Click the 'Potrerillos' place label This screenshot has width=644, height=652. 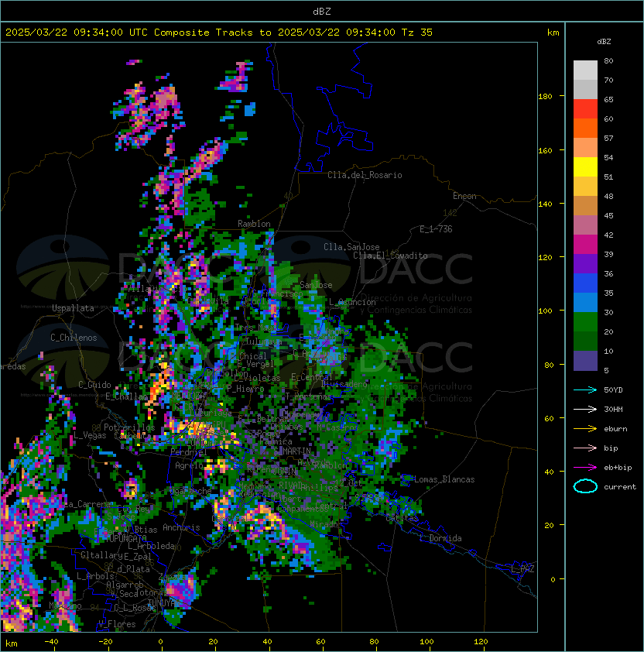129,427
